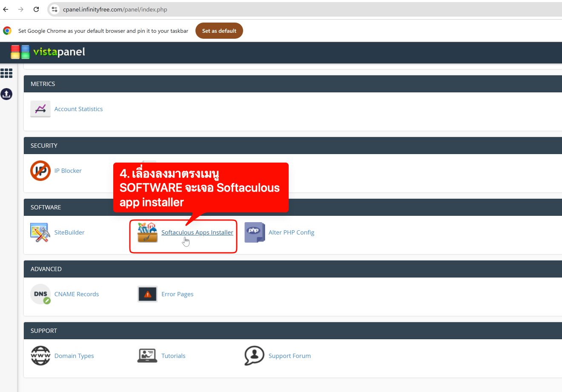This screenshot has width=562, height=392.
Task: Open the IP Blocker icon
Action: 40,171
